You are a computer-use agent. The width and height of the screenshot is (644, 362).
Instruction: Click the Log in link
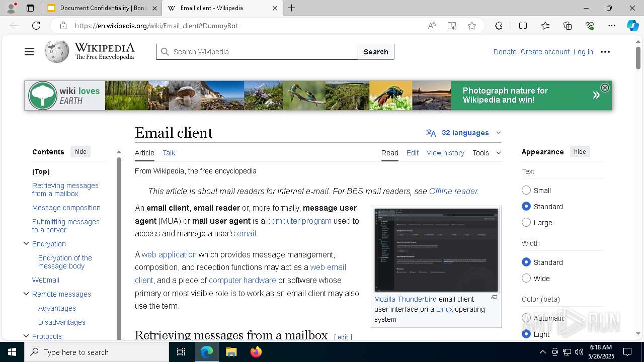tap(583, 52)
